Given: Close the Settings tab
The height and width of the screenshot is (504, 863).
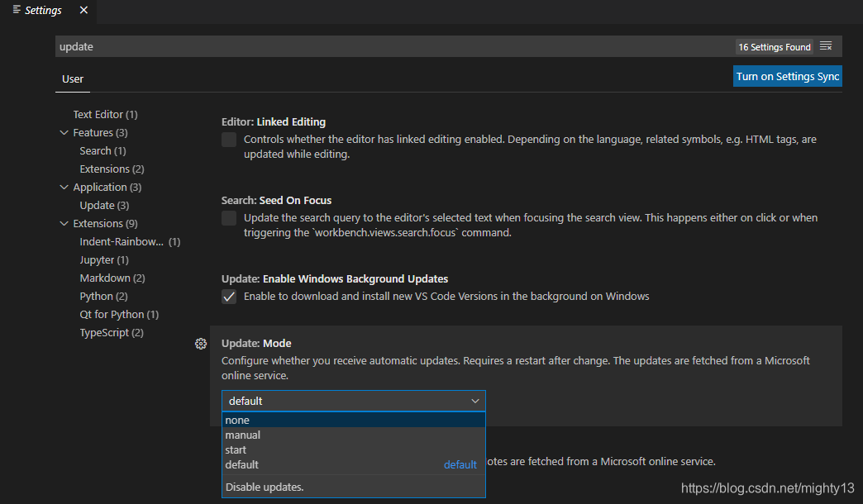Looking at the screenshot, I should (83, 10).
